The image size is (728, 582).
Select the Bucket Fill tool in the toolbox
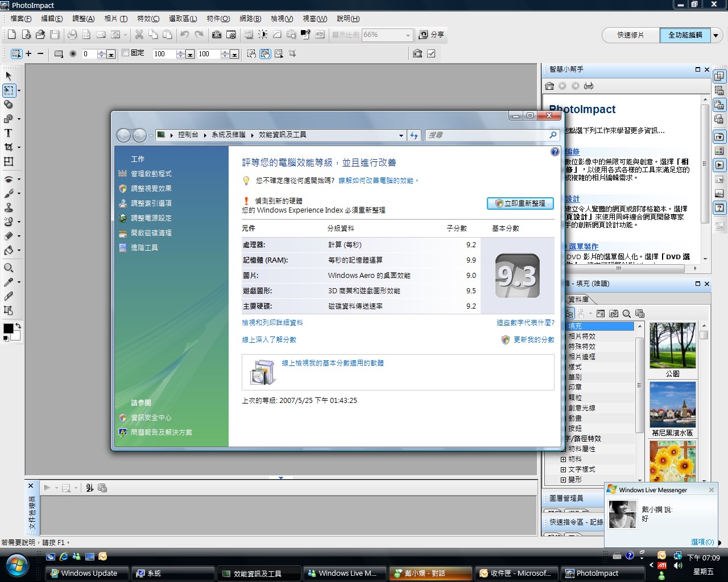(9, 250)
